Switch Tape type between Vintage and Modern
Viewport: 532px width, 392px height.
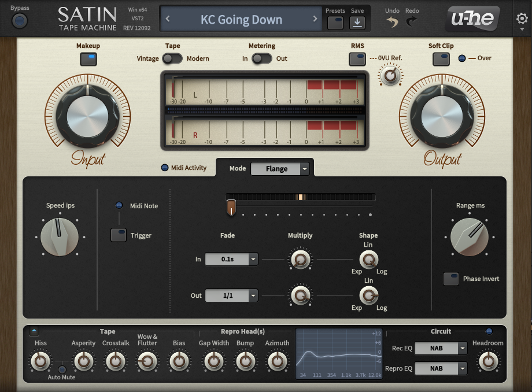click(x=172, y=58)
